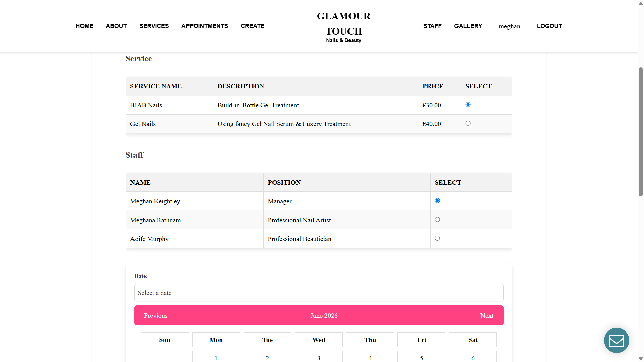Go to the Services page
This screenshot has height=362, width=644.
pos(154,26)
